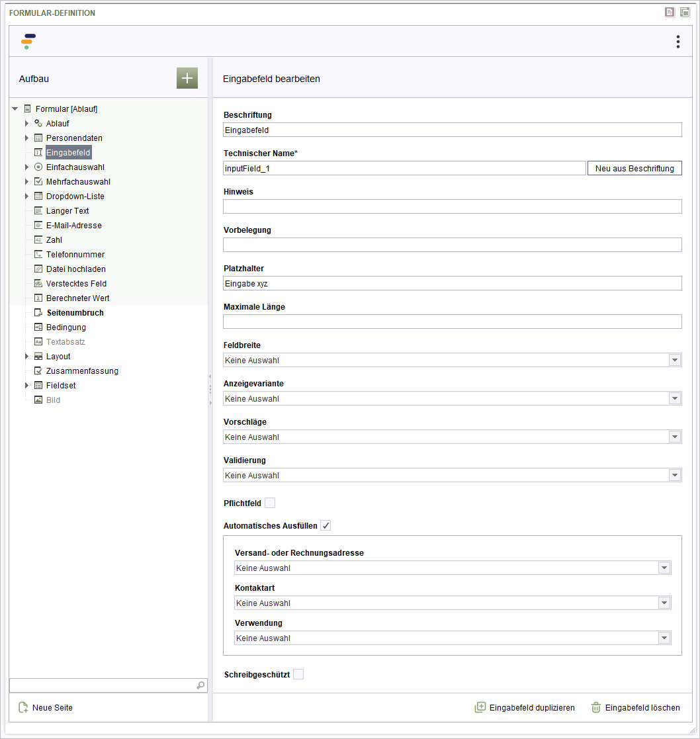Screen dimensions: 700x739
Task: Open the three-dot options menu
Action: [678, 42]
